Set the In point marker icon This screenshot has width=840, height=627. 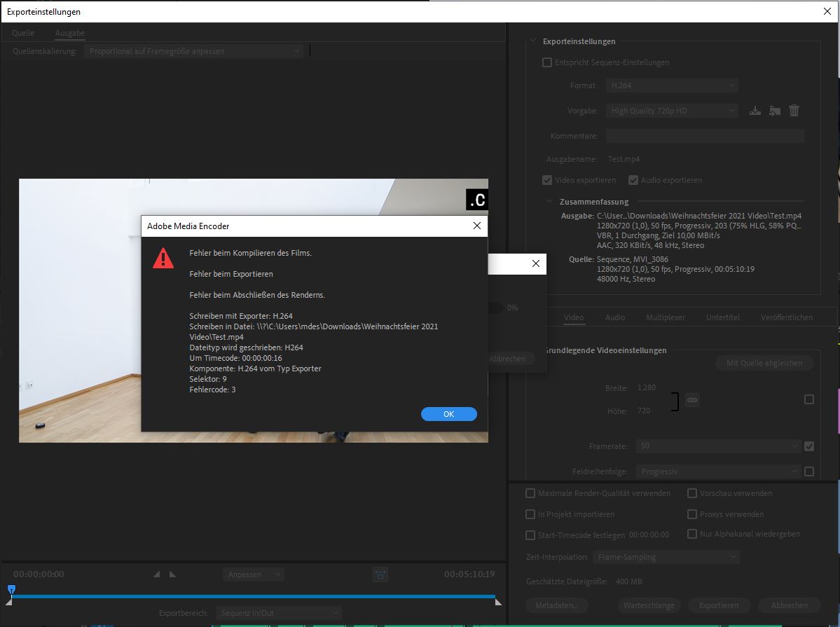156,574
